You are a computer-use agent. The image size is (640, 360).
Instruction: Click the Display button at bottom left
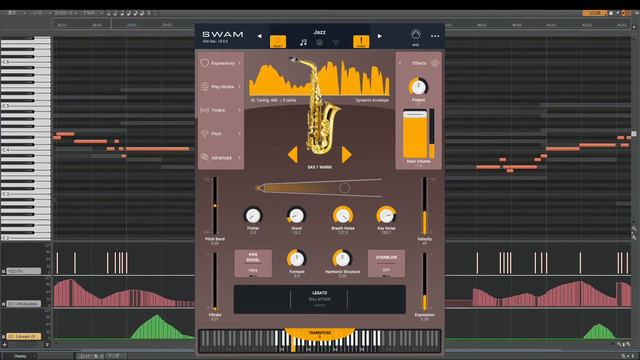(20, 356)
